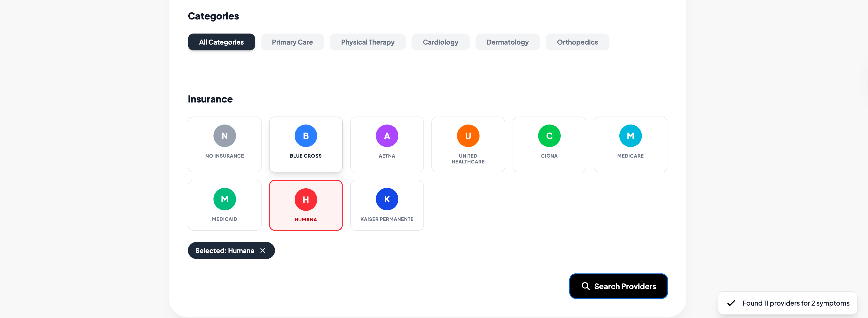Click the green C Cigna icon
This screenshot has width=868, height=318.
click(x=549, y=136)
